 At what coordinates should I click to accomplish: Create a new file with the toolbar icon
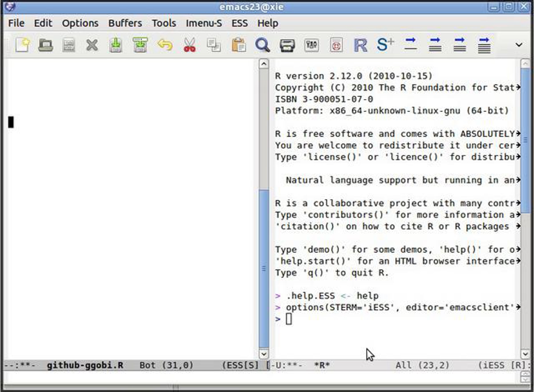coord(22,45)
